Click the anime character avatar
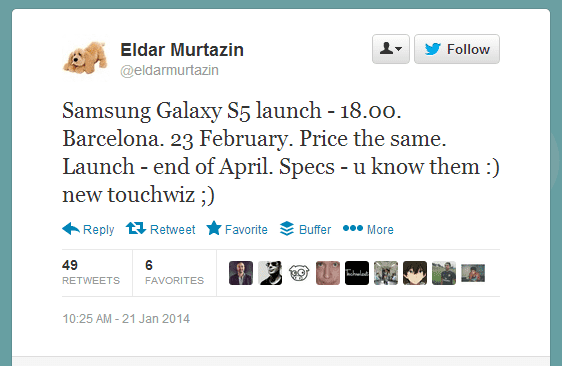Image resolution: width=562 pixels, height=366 pixels. point(415,273)
